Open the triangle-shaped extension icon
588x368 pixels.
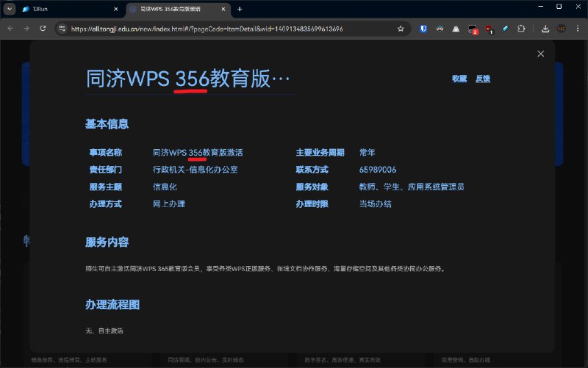(456, 29)
